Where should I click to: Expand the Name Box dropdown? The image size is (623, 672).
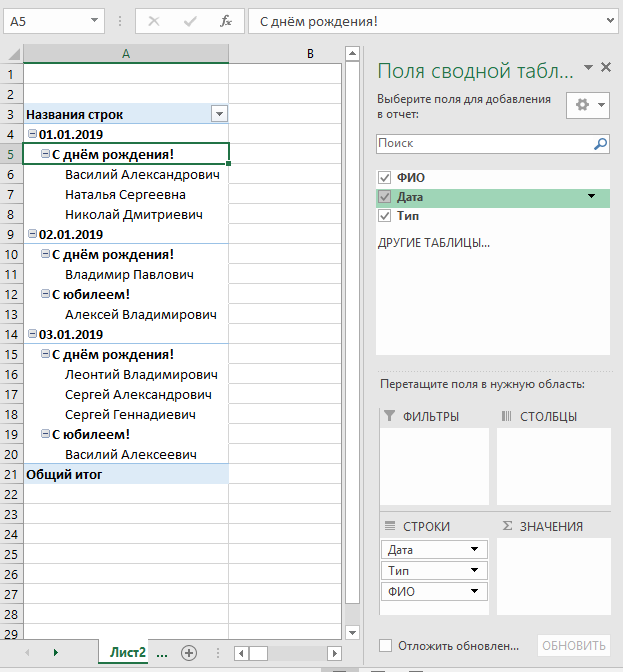click(x=94, y=21)
